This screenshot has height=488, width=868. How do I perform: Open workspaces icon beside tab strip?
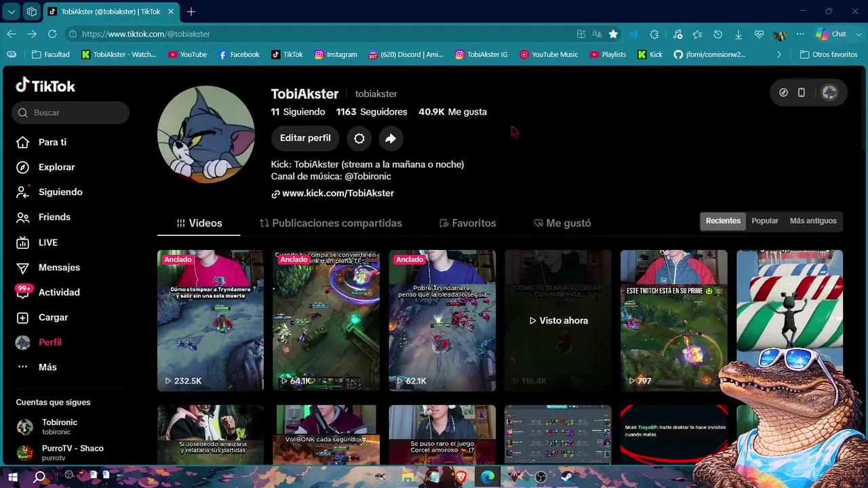[x=31, y=12]
